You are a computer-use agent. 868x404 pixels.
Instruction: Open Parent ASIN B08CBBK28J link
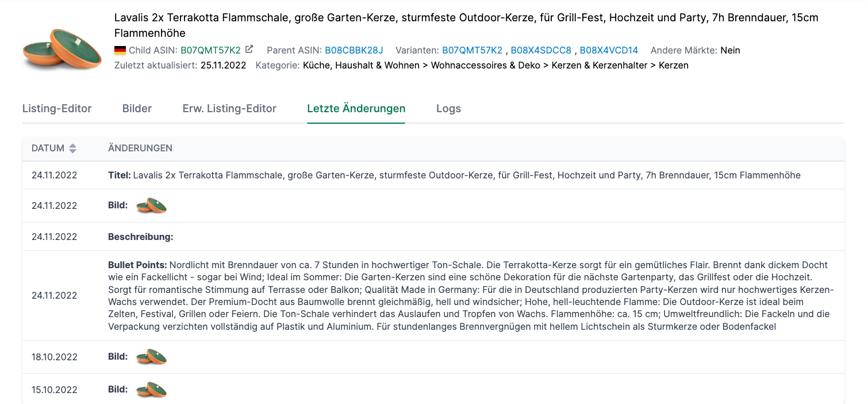coord(354,51)
